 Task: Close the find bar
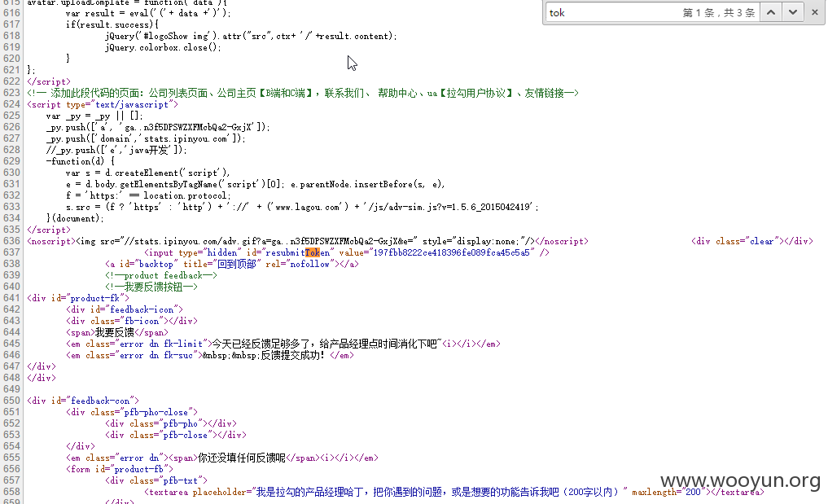[815, 12]
